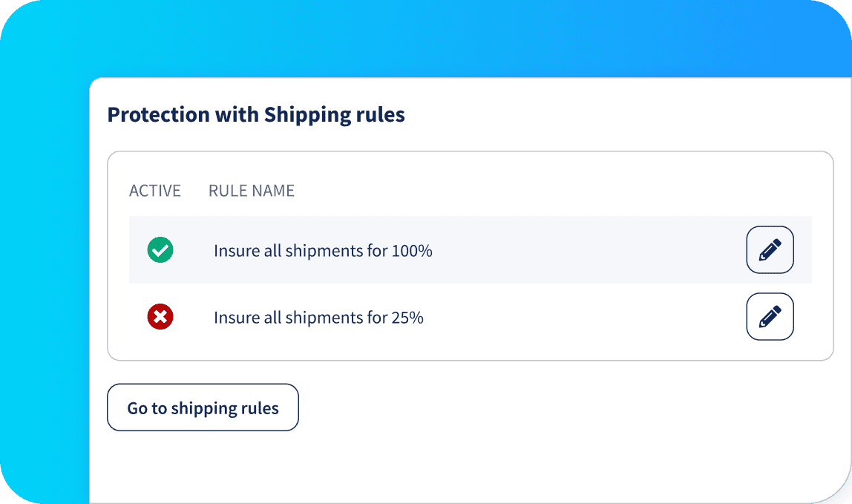Select the 'Protection with Shipping rules' heading
The width and height of the screenshot is (852, 504).
tap(256, 115)
